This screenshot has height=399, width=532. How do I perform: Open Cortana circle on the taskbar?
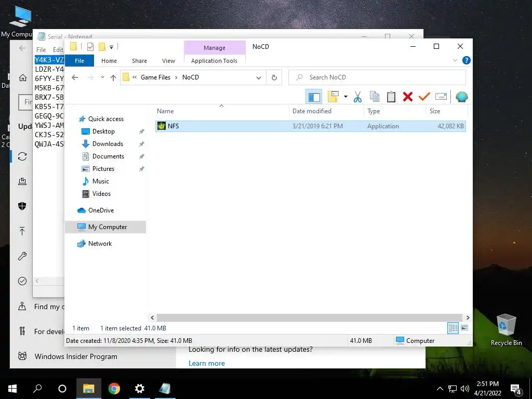pos(62,389)
